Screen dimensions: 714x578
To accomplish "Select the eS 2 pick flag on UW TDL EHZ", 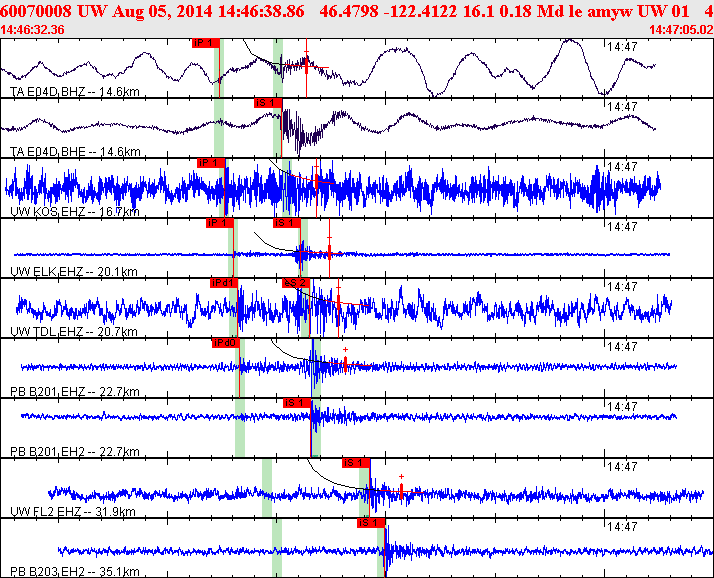I will 296,283.
